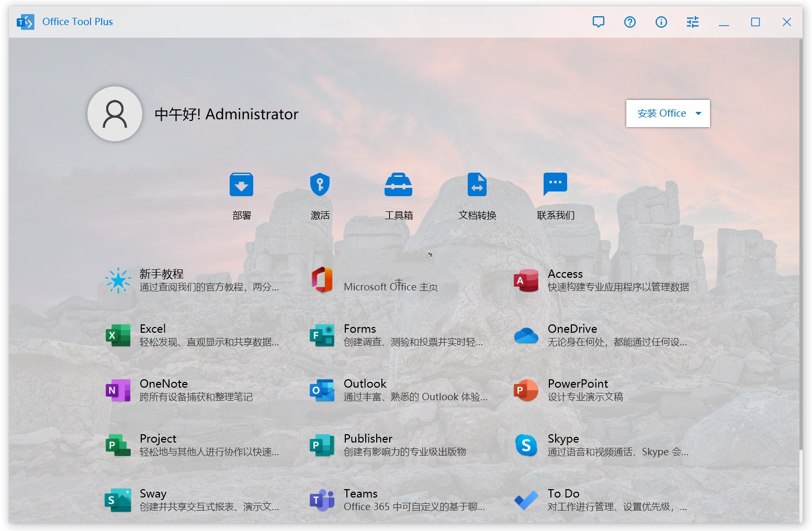Click the To Do title text

[563, 493]
